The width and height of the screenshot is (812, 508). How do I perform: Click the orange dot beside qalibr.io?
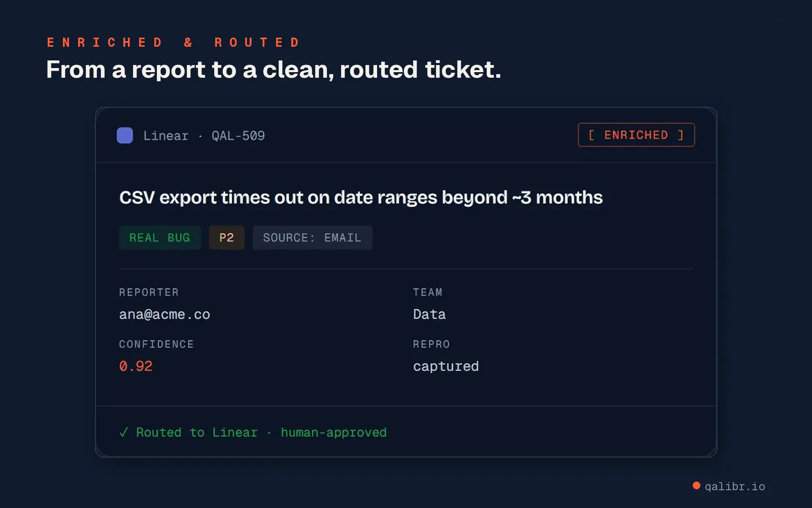pyautogui.click(x=696, y=486)
